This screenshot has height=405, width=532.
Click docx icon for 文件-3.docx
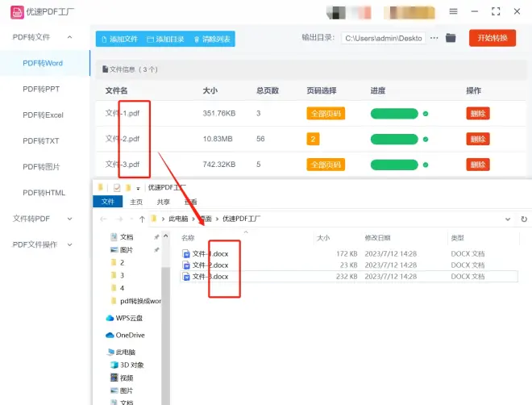[x=186, y=277]
